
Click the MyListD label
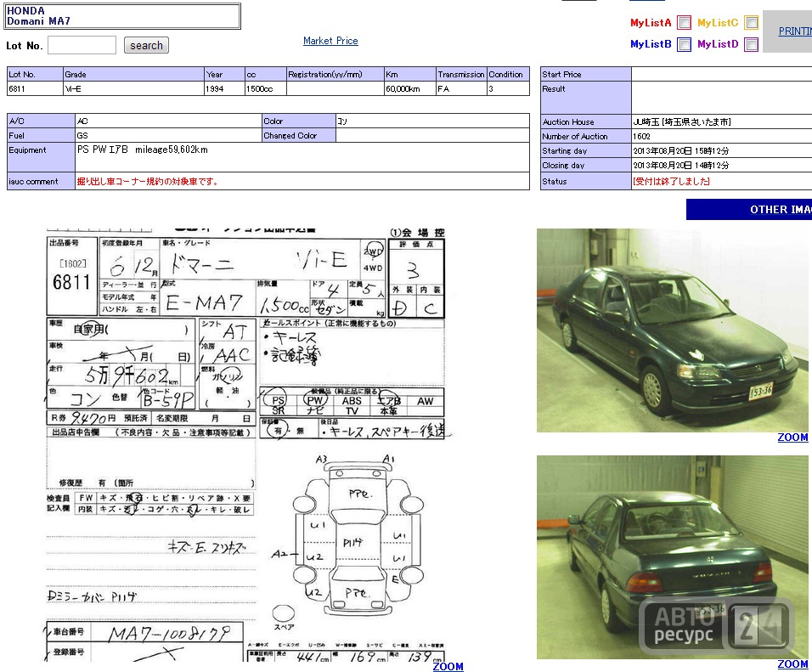[718, 44]
